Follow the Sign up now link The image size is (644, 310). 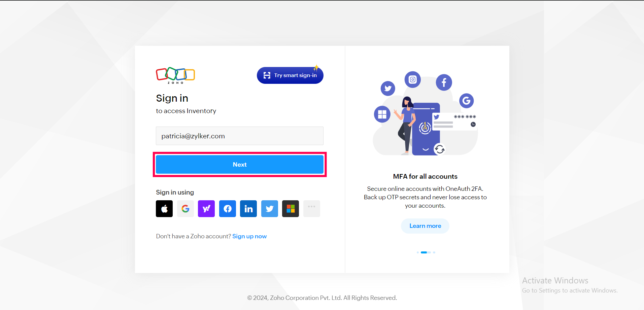point(249,236)
